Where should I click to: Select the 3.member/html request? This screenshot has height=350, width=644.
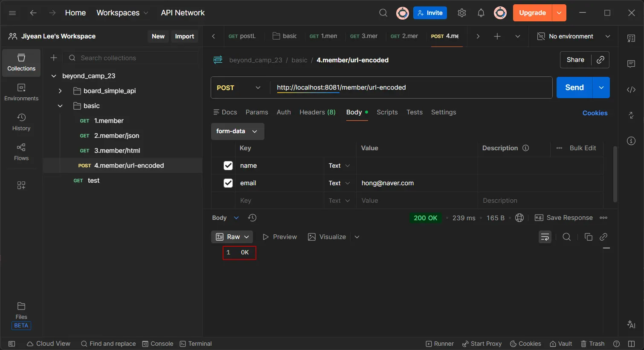point(122,151)
